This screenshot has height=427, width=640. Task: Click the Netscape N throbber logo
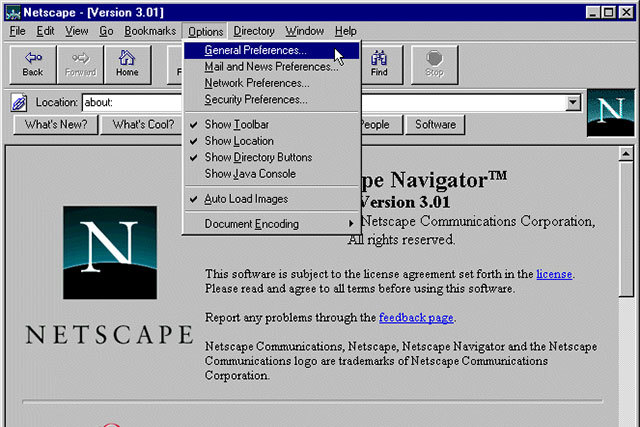[611, 113]
